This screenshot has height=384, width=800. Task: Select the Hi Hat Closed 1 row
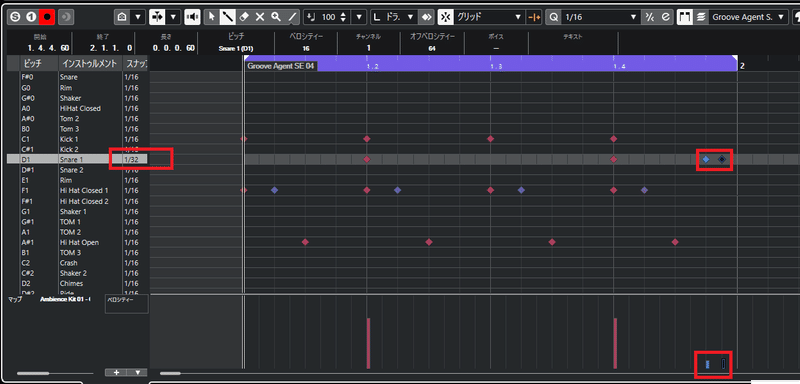pos(78,190)
